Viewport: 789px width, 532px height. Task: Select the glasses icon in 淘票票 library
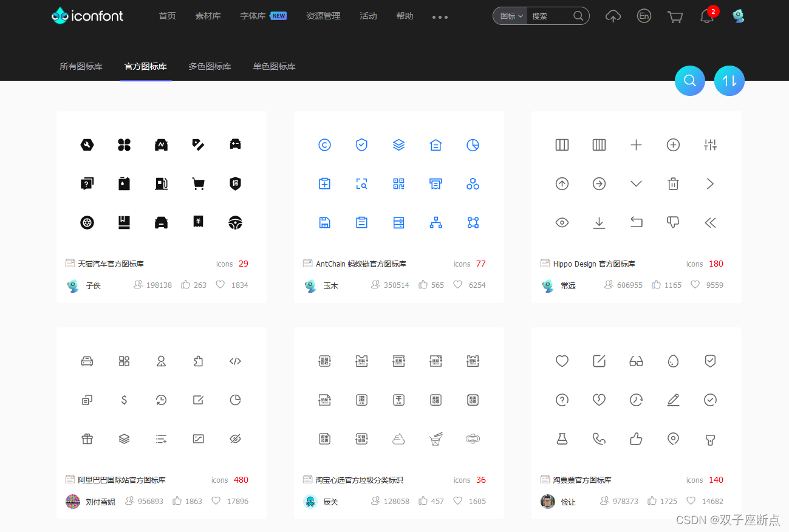(636, 361)
